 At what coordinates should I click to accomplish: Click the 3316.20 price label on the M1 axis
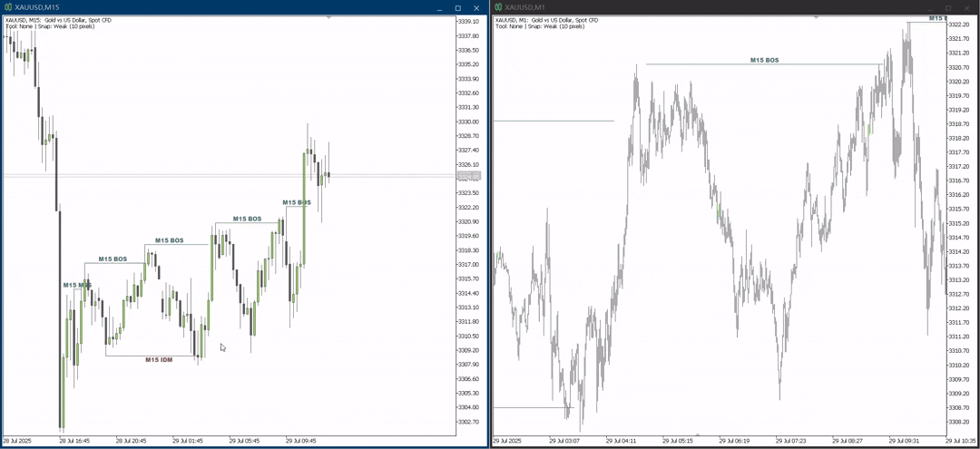click(959, 195)
